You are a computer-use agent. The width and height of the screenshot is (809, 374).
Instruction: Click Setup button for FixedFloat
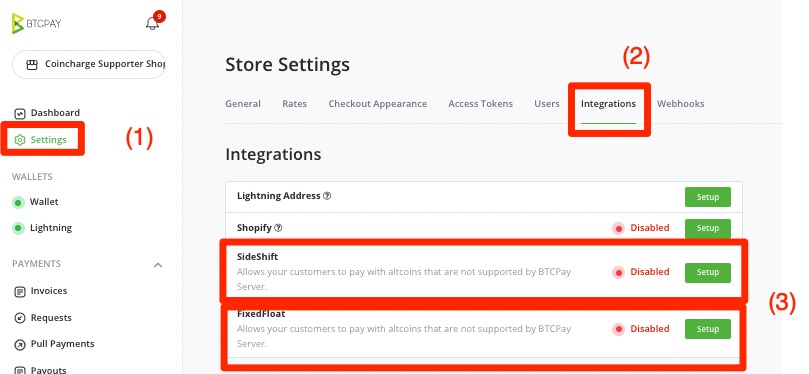pos(708,329)
